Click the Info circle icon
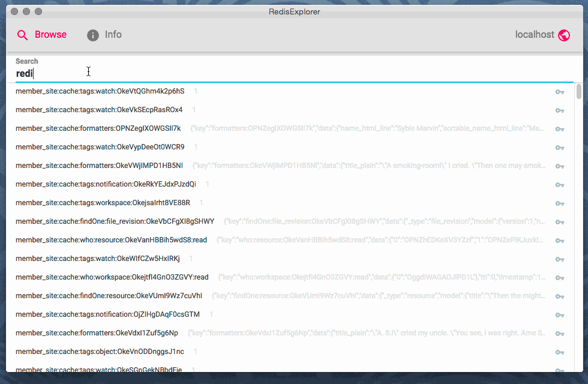 click(93, 35)
